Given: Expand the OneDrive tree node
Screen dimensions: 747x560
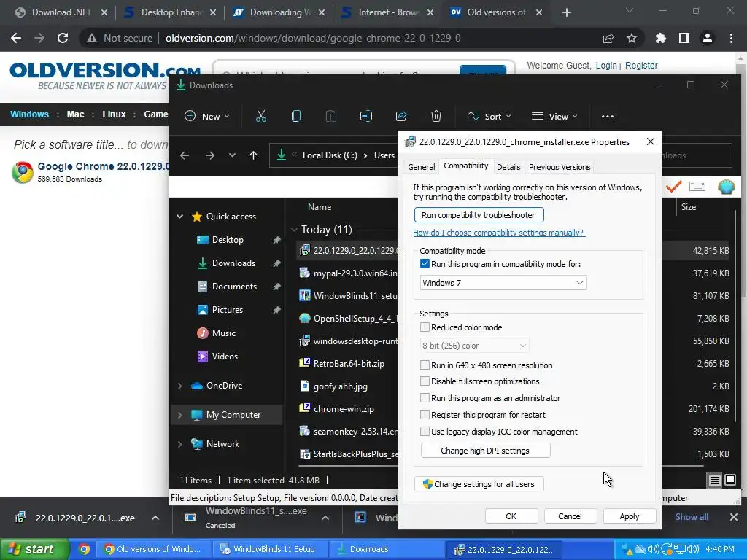Looking at the screenshot, I should 180,386.
